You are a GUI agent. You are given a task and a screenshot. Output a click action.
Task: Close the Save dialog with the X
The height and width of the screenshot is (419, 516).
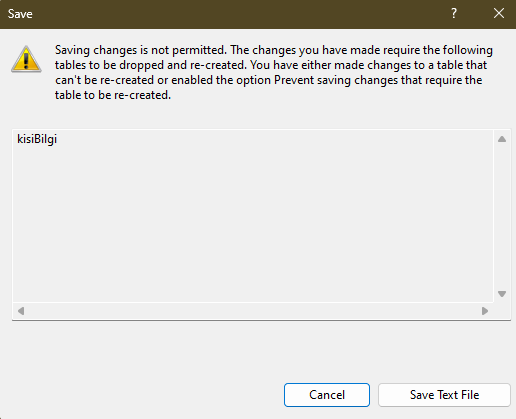(x=499, y=14)
